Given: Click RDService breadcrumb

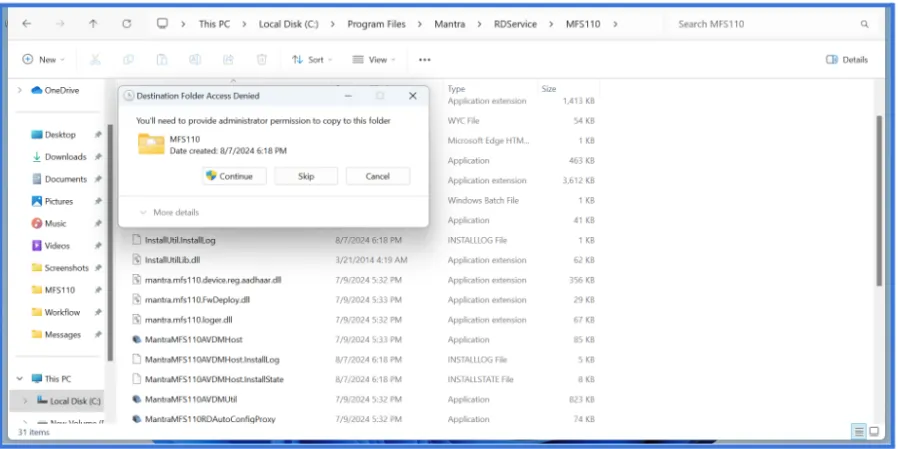Looking at the screenshot, I should pyautogui.click(x=515, y=24).
